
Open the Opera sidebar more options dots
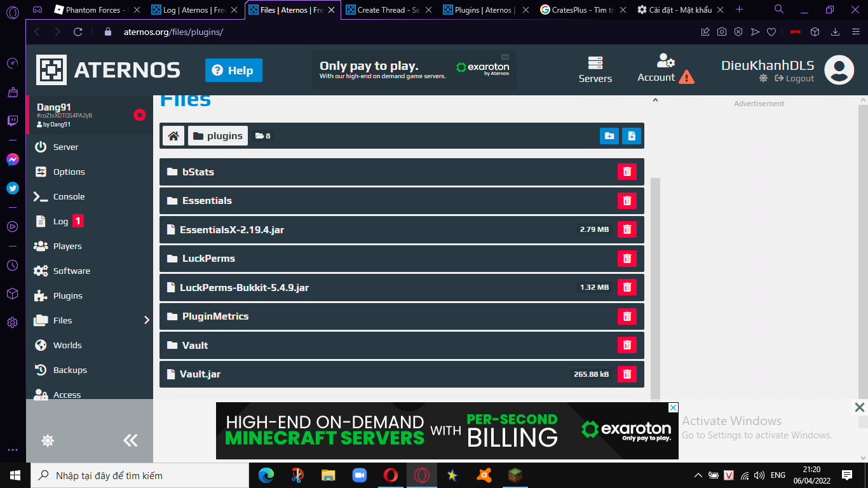pyautogui.click(x=13, y=450)
